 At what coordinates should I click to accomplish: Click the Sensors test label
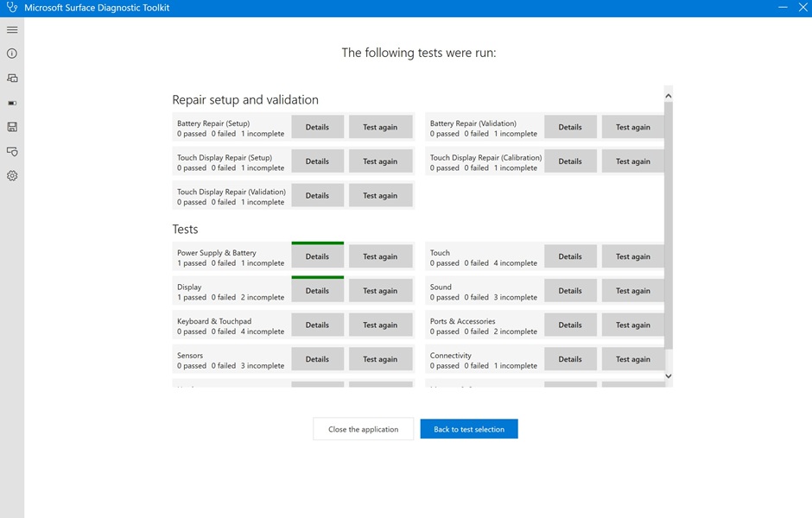tap(190, 355)
